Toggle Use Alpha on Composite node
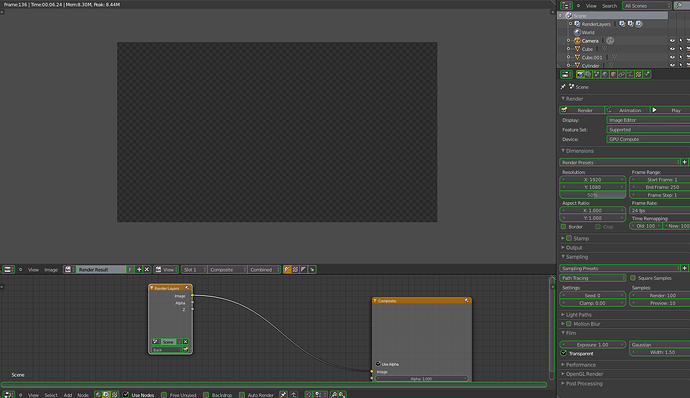690x398 pixels. coord(378,364)
